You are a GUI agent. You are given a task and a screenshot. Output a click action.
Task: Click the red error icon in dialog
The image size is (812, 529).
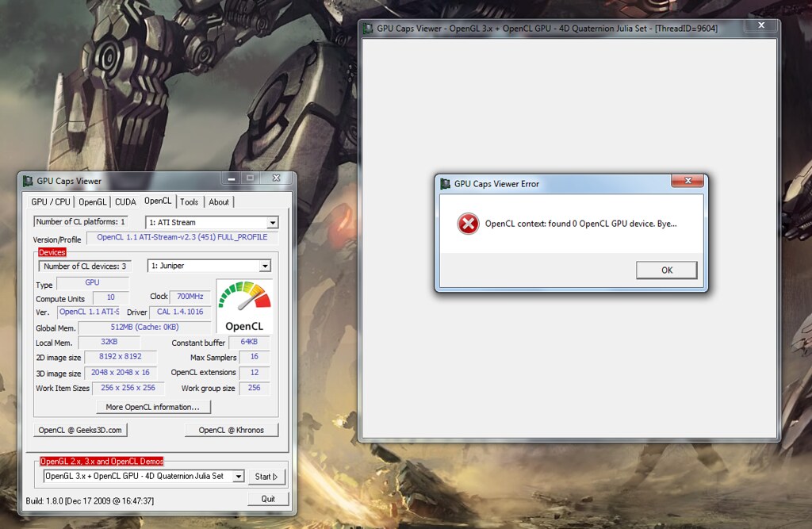(468, 224)
